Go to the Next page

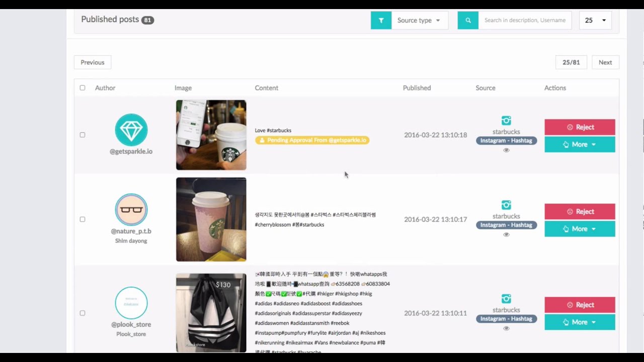click(605, 62)
